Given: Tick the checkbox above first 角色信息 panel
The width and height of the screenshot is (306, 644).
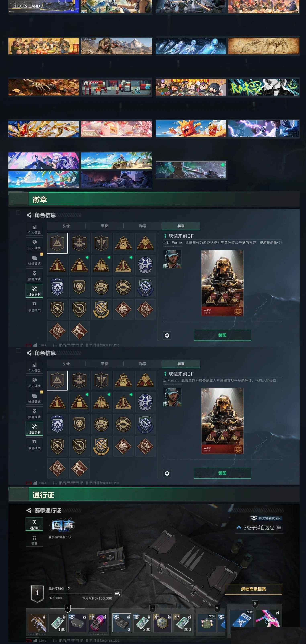Looking at the screenshot, I should 18,213.
